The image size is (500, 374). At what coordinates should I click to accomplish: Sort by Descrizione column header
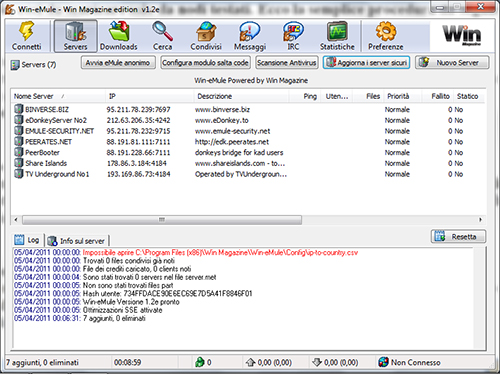(x=241, y=96)
